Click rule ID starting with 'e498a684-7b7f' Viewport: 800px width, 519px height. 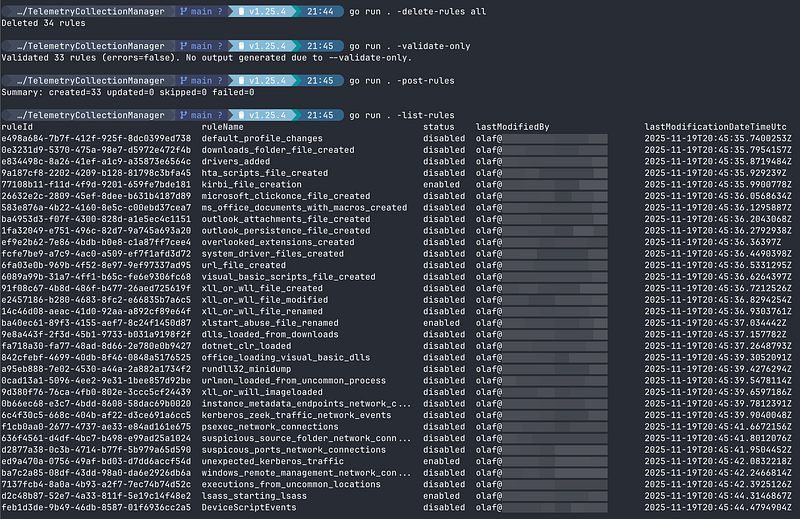pos(96,138)
